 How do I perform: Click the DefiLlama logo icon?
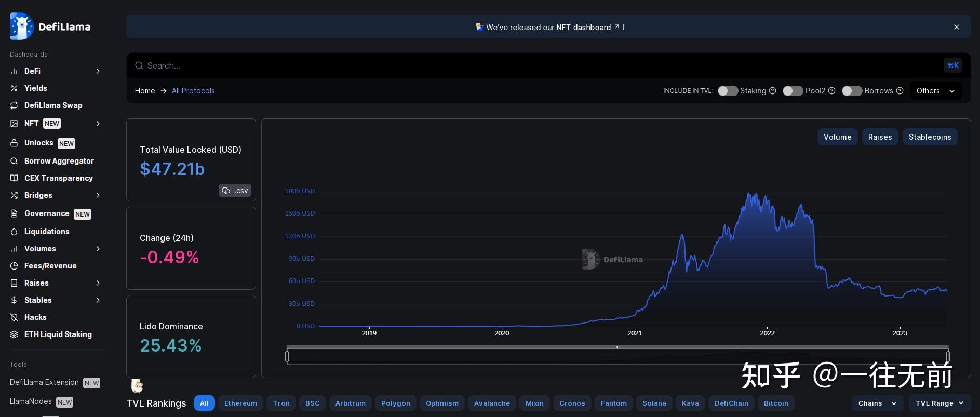(x=21, y=26)
